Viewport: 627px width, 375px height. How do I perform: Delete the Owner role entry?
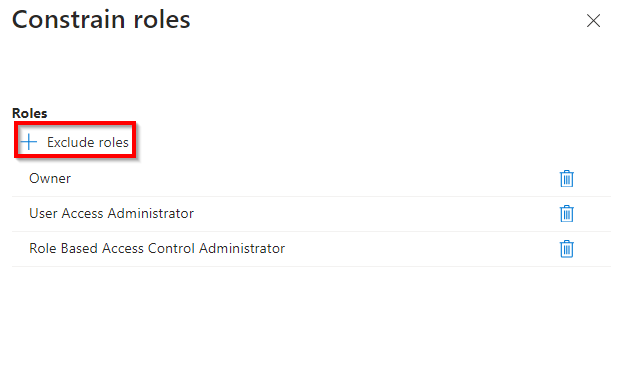pos(566,178)
